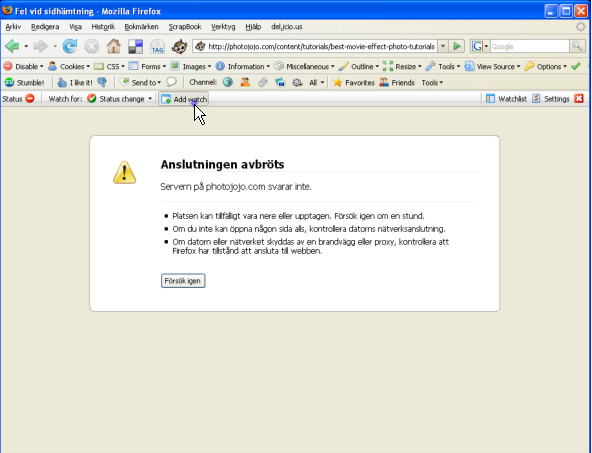This screenshot has height=453, width=592.
Task: Open the Home page icon
Action: point(113,46)
